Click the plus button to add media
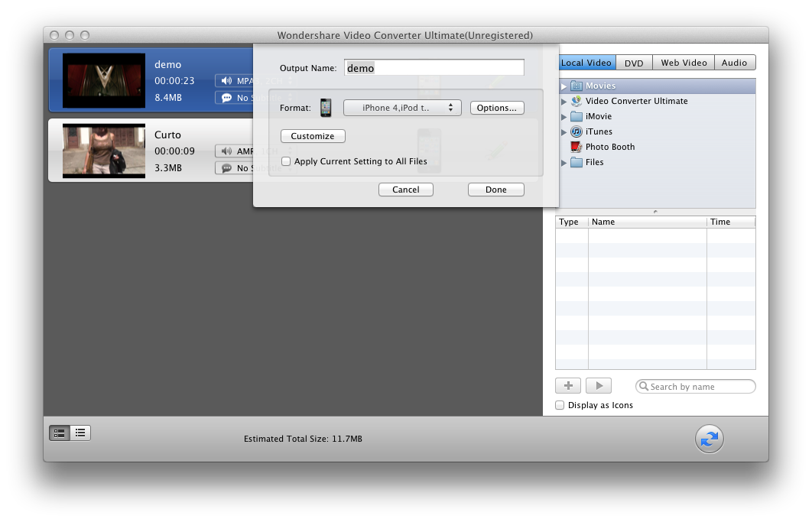 click(567, 386)
